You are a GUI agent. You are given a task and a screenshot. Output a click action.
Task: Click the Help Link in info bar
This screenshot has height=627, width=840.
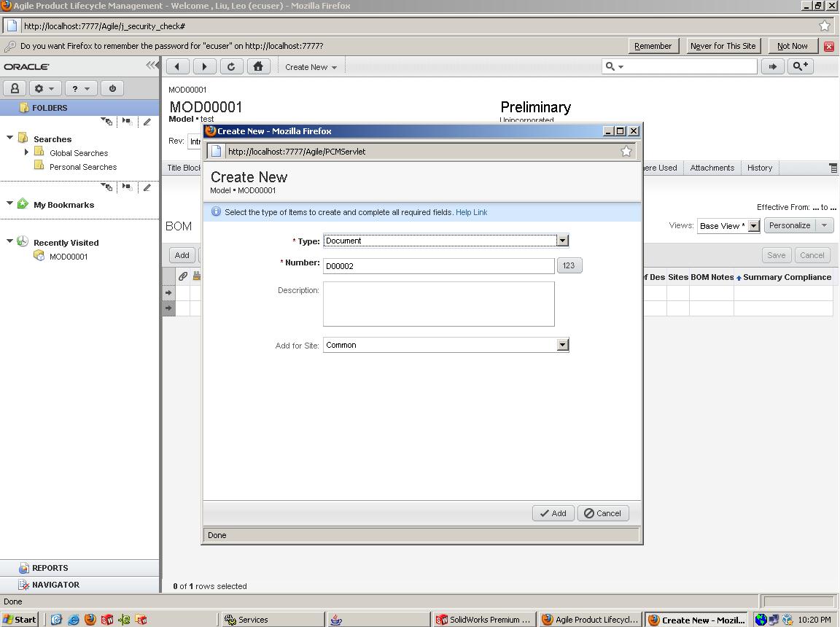pos(472,212)
